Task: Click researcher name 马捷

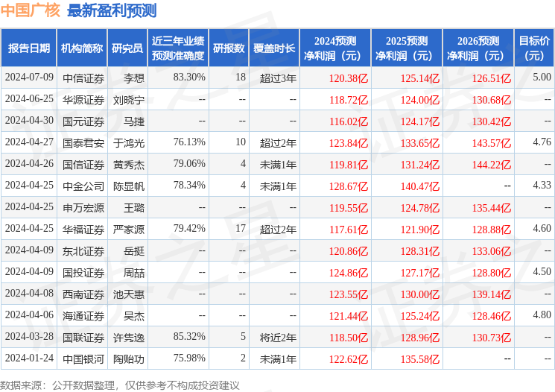Action: pyautogui.click(x=134, y=121)
